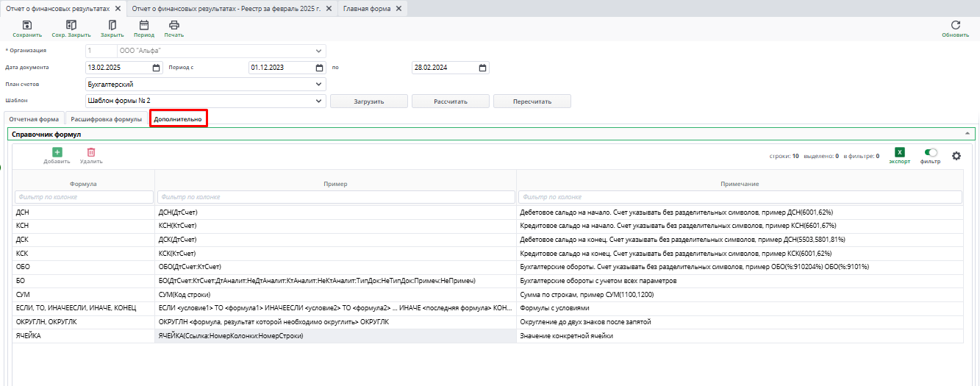This screenshot has height=386, width=980.
Task: Open the Расшифровка формулы tab
Action: [106, 119]
